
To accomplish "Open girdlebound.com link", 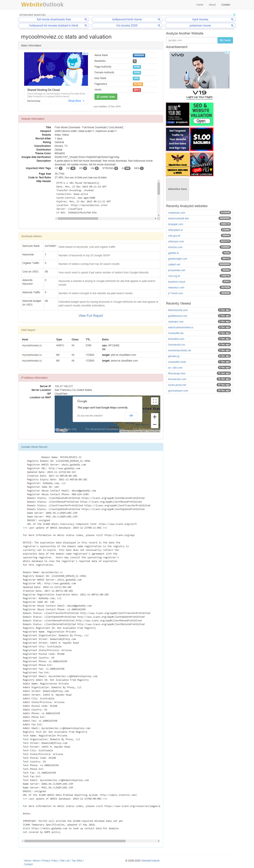I will (x=178, y=316).
